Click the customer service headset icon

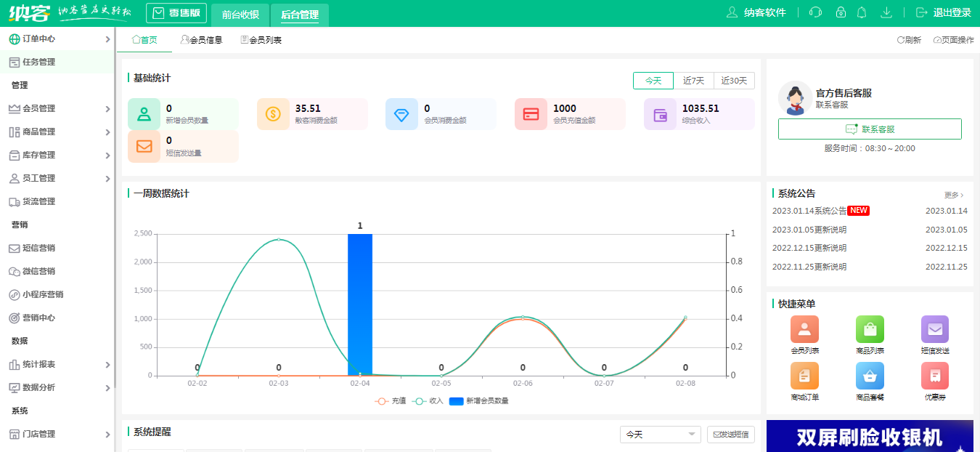click(815, 12)
